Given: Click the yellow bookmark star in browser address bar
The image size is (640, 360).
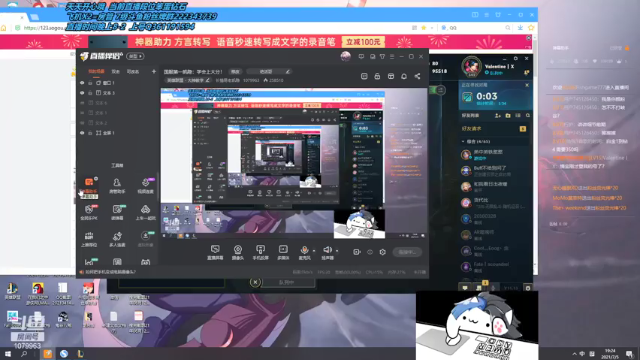Looking at the screenshot, I should click(424, 28).
